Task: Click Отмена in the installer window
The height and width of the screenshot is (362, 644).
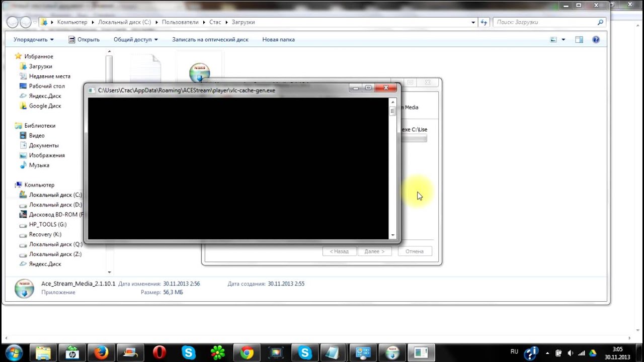Action: pyautogui.click(x=415, y=251)
